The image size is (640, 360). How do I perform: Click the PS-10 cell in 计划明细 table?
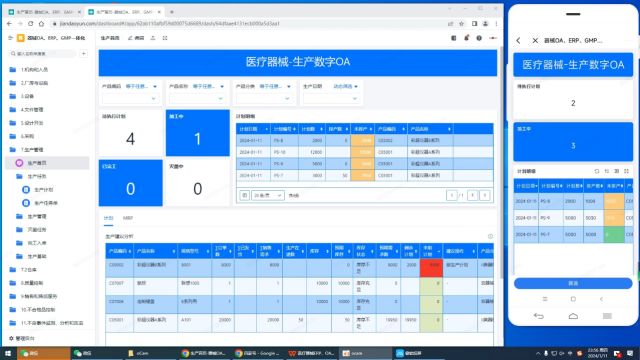tap(284, 152)
